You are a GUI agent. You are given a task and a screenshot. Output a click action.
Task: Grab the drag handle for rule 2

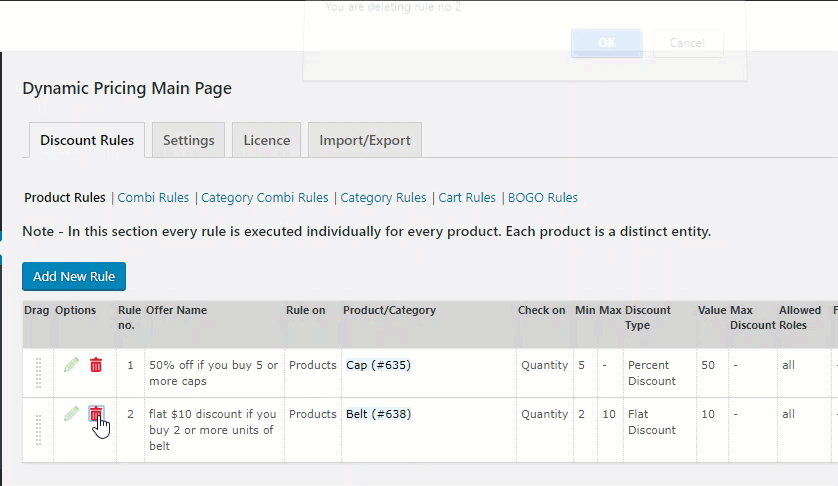(x=38, y=429)
